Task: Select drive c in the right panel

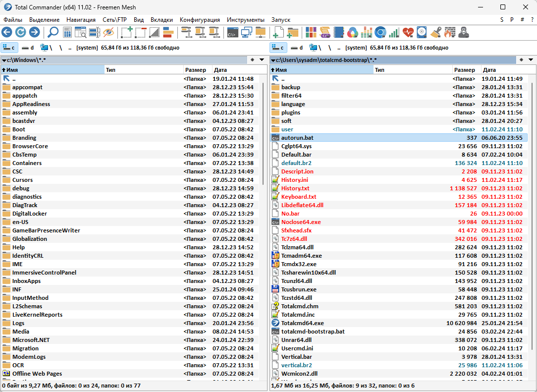Action: [278, 48]
